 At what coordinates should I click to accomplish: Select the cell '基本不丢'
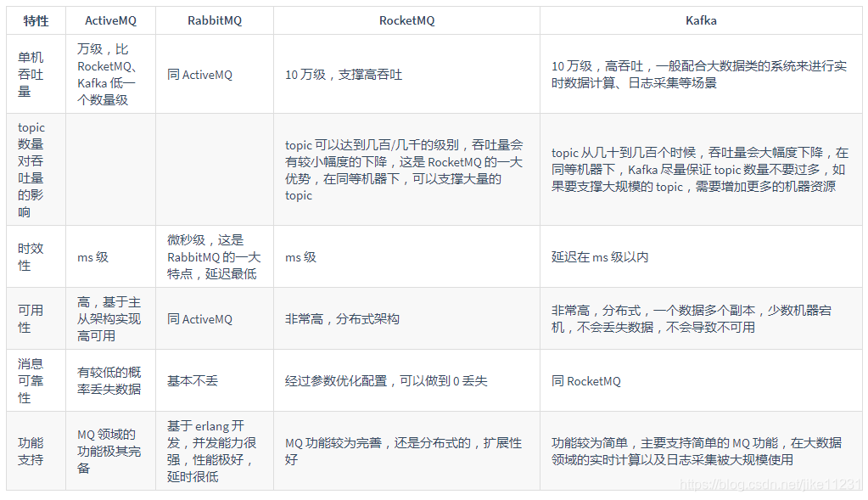click(215, 380)
